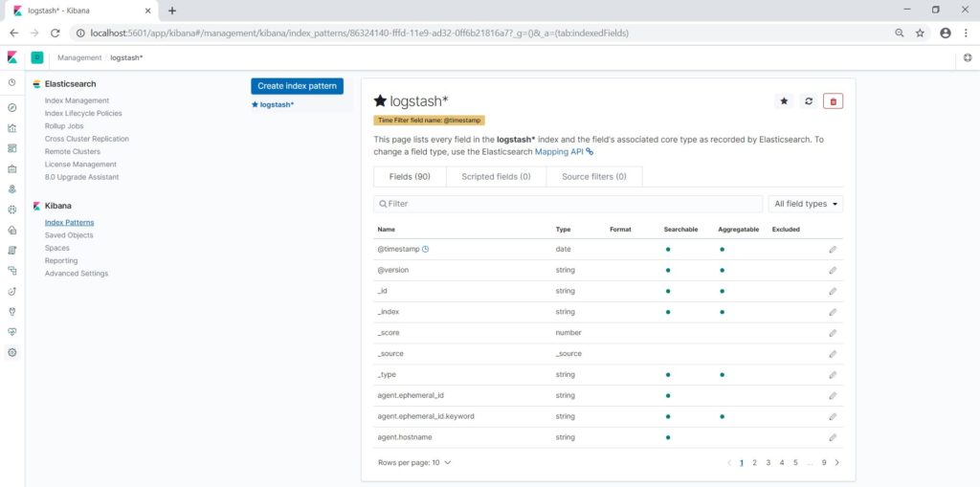
Task: Edit the agent.hostname field using its pencil
Action: pos(833,437)
